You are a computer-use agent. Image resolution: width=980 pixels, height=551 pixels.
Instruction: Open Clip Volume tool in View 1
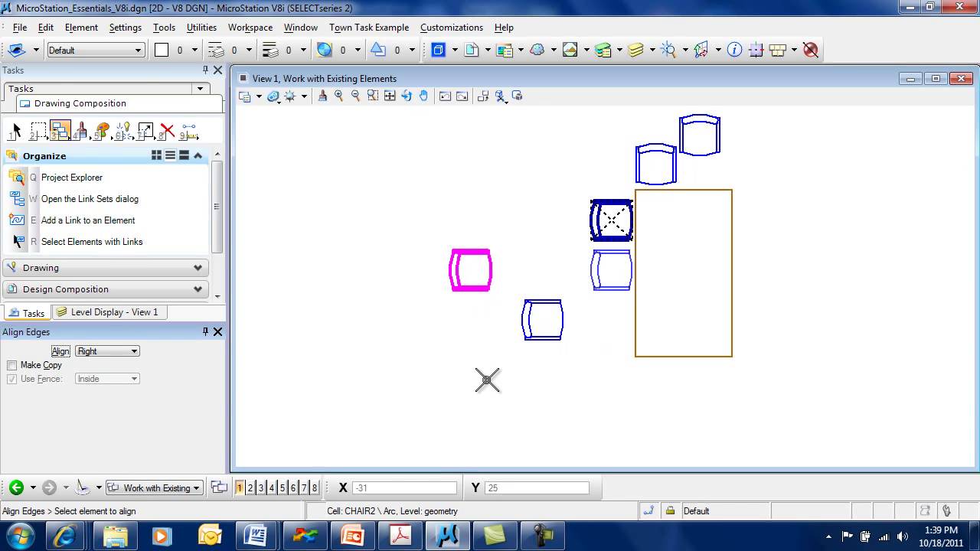501,96
